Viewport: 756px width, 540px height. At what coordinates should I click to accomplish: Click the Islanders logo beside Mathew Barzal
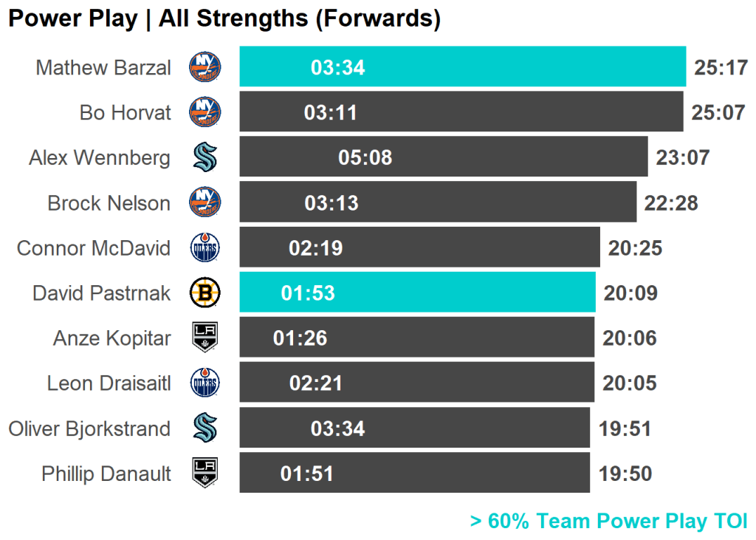205,67
